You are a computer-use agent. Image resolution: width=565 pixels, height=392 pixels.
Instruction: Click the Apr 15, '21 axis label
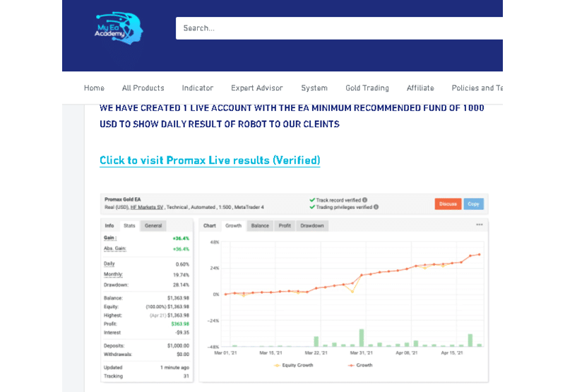point(452,353)
